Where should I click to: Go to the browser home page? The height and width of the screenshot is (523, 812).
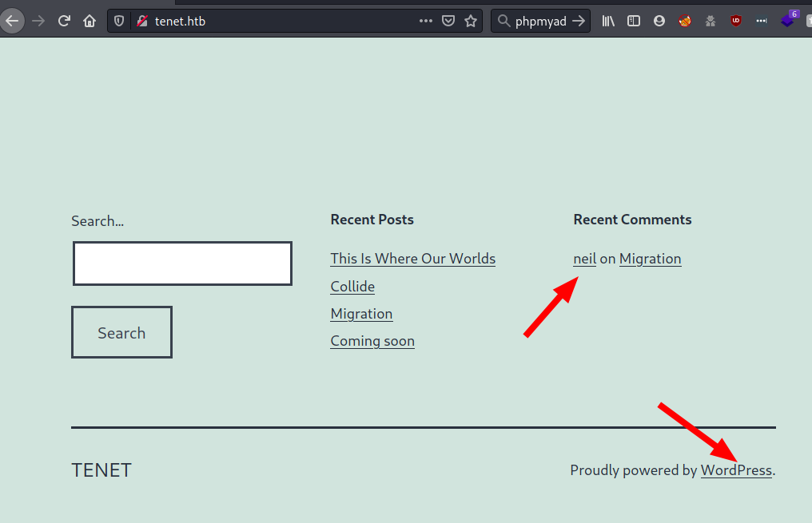[x=90, y=22]
